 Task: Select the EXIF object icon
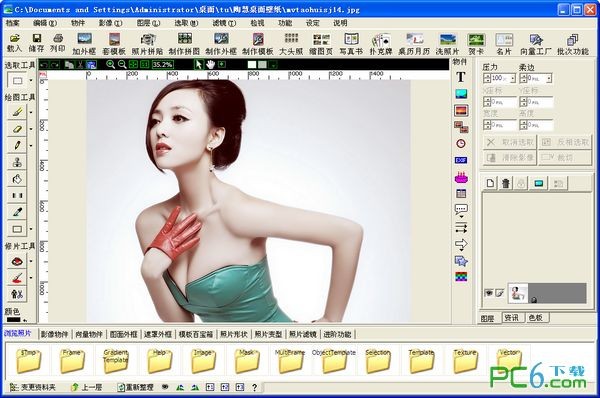coord(461,160)
